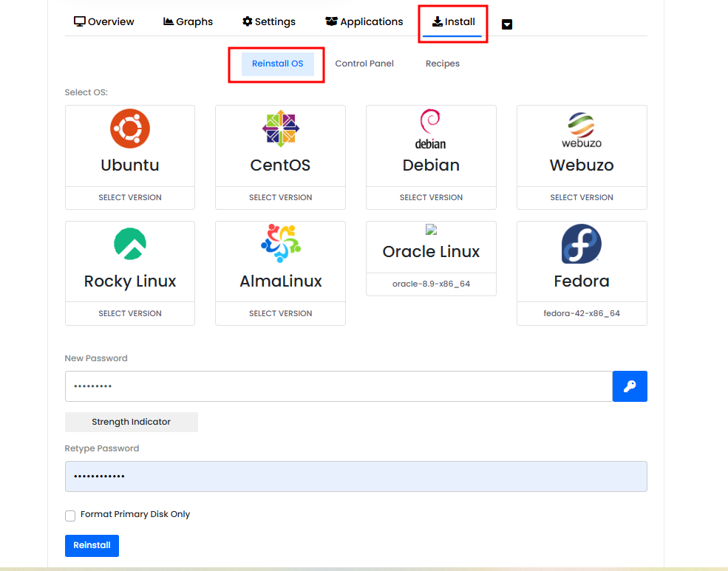This screenshot has height=571, width=728.
Task: Expand the more tabs dropdown arrow
Action: click(507, 24)
